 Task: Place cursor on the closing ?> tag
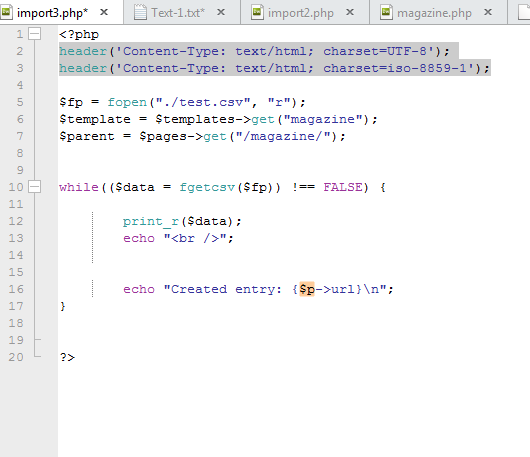(67, 357)
